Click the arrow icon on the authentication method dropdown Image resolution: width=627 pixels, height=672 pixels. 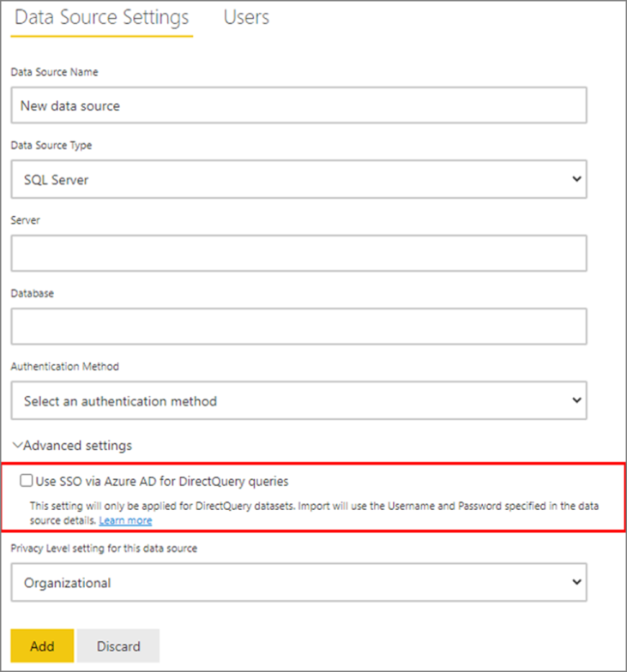[577, 400]
